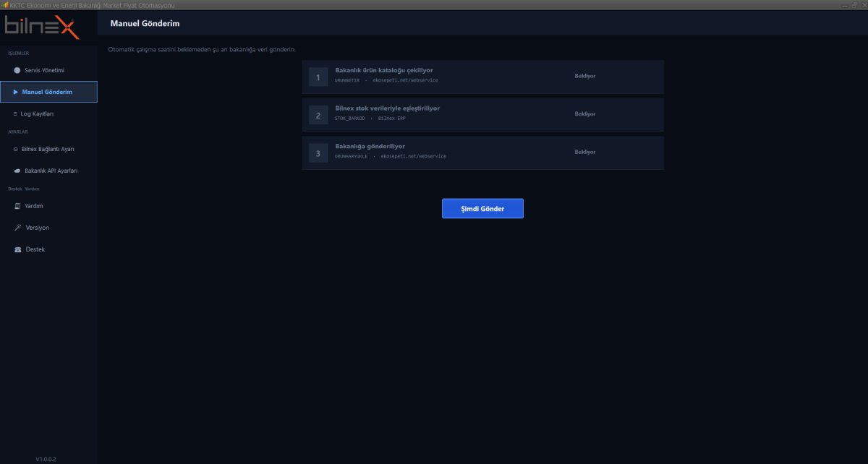Screen dimensions: 868x464
Task: Click the Bilnex Bağlantı Ayarı target icon
Action: [x=16, y=149]
